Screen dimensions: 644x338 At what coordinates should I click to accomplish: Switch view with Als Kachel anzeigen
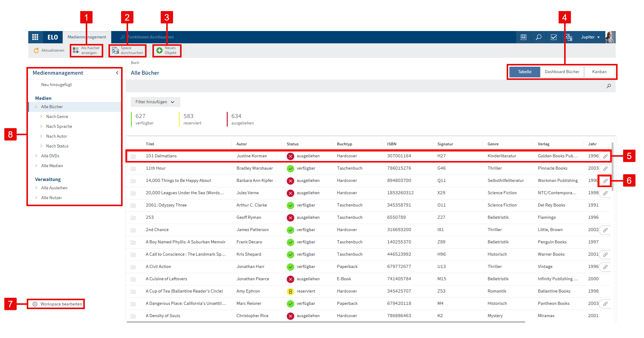pyautogui.click(x=86, y=50)
